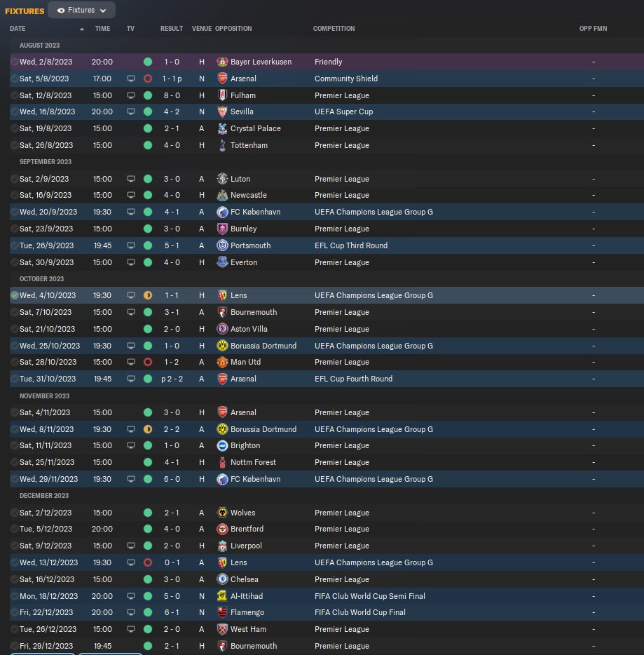This screenshot has width=644, height=655.
Task: Click the Flamengo club badge
Action: (x=222, y=612)
